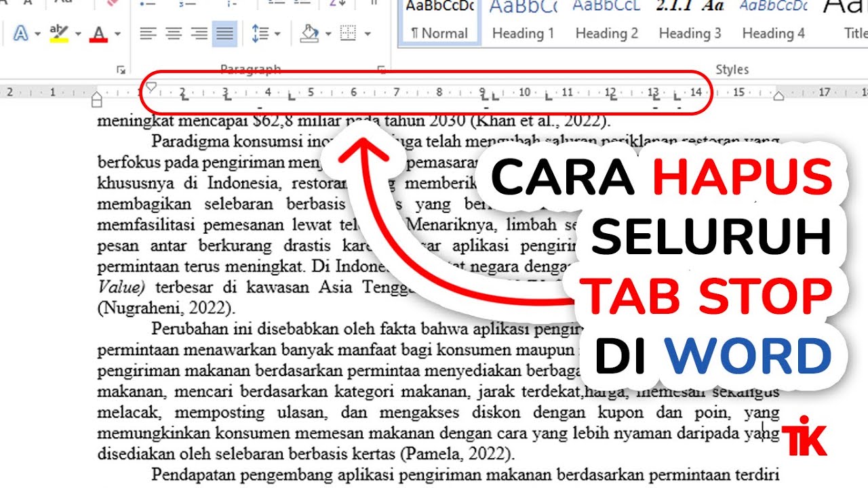Viewport: 868px width, 488px height.
Task: Open line spacing dropdown arrow
Action: pyautogui.click(x=278, y=33)
